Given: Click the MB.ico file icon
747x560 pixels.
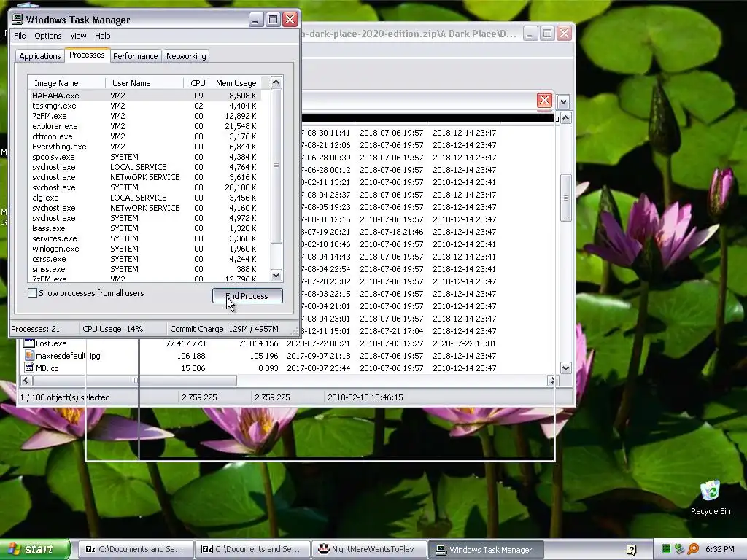Looking at the screenshot, I should (29, 368).
